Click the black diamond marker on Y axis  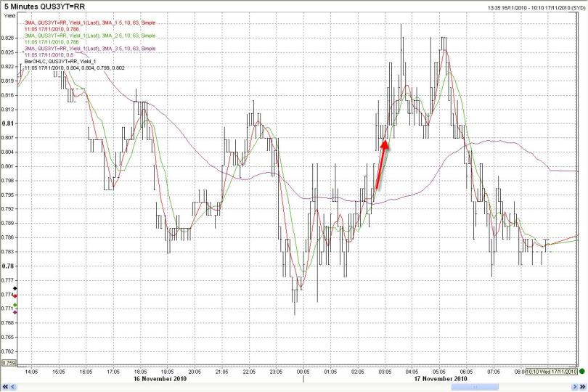[15, 289]
